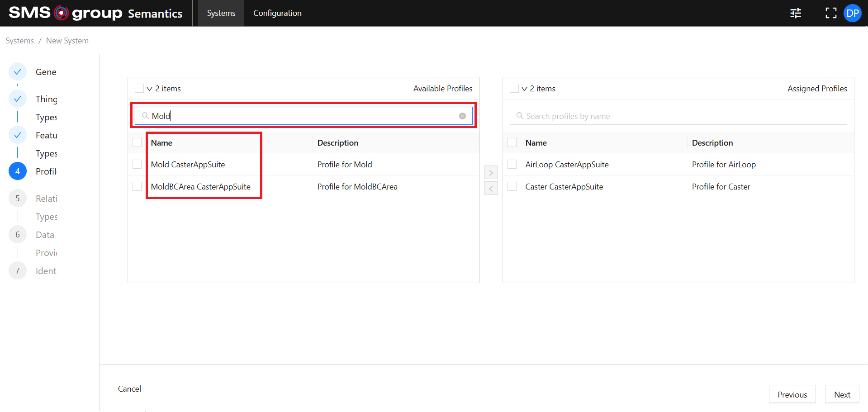868x412 pixels.
Task: Go to completed Thing Types step checkmark
Action: (18, 99)
